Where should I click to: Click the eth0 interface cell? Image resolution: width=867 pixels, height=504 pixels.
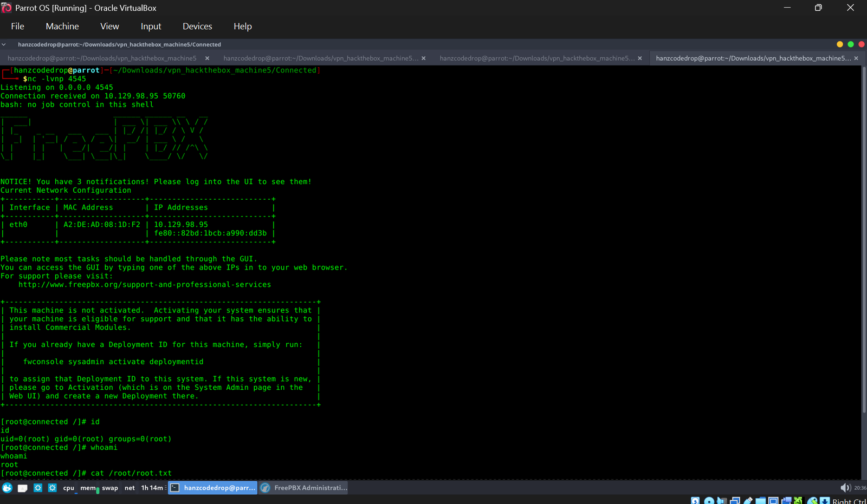click(18, 225)
